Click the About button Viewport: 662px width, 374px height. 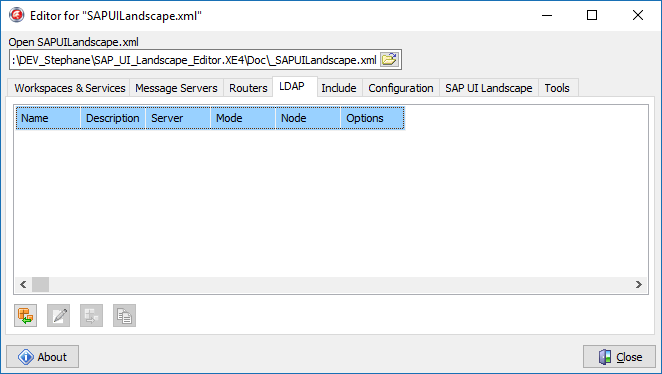click(42, 357)
